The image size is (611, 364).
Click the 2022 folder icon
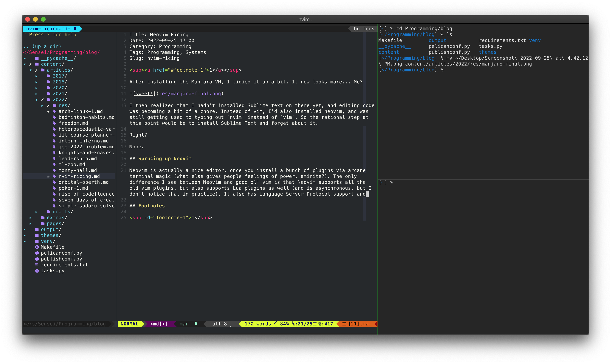(49, 99)
